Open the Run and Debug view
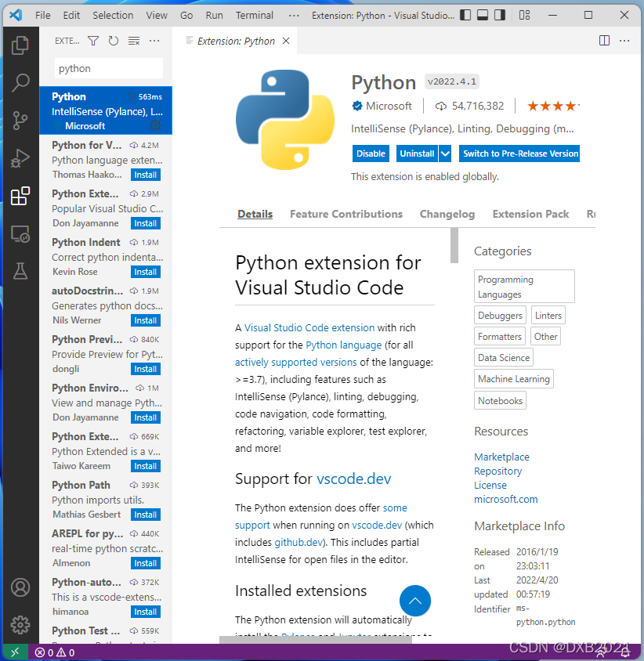 point(20,158)
